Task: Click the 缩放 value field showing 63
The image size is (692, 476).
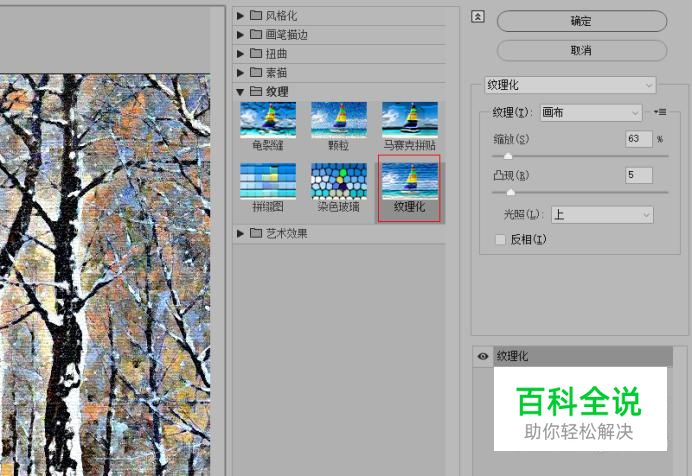Action: pyautogui.click(x=639, y=139)
